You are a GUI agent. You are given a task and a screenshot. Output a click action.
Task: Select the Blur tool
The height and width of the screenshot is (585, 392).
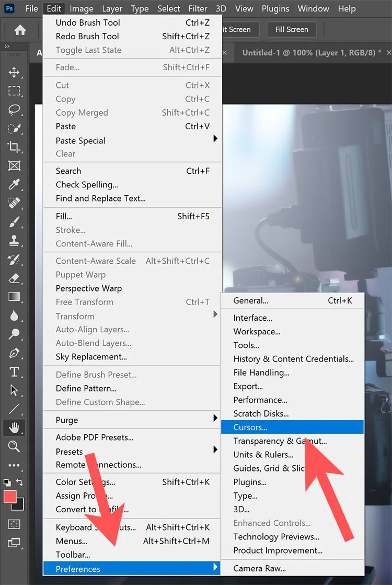[14, 316]
